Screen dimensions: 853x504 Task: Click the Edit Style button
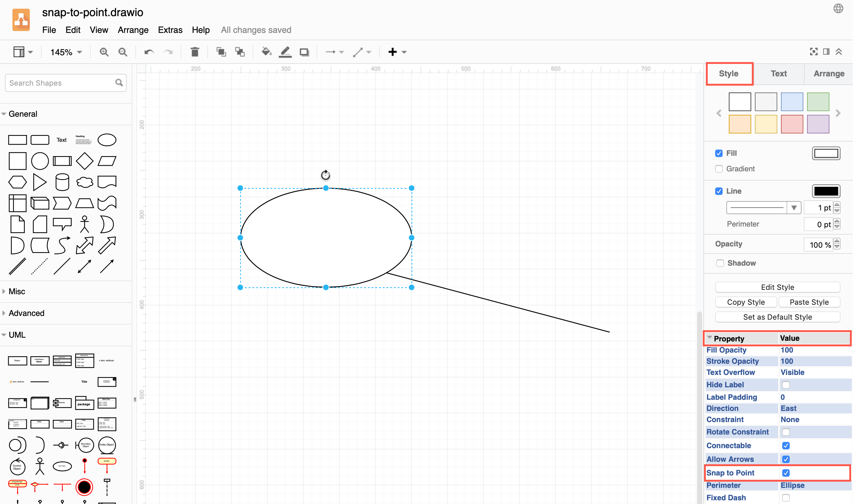777,287
